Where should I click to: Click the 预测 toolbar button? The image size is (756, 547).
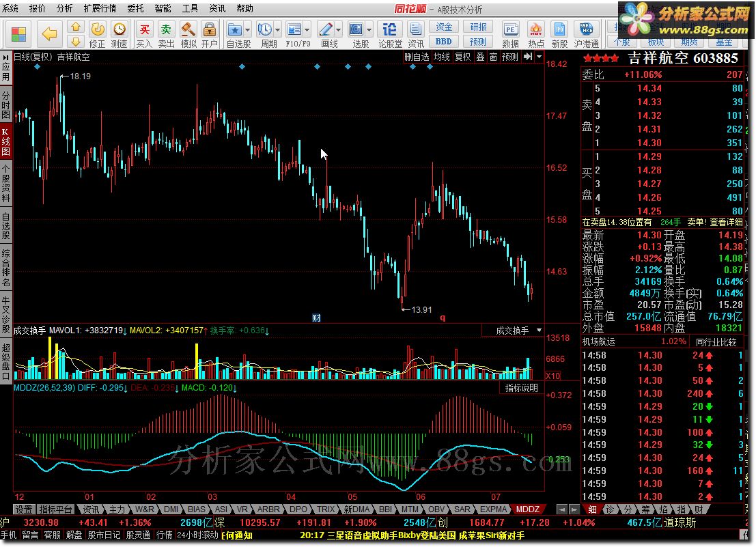tap(478, 42)
